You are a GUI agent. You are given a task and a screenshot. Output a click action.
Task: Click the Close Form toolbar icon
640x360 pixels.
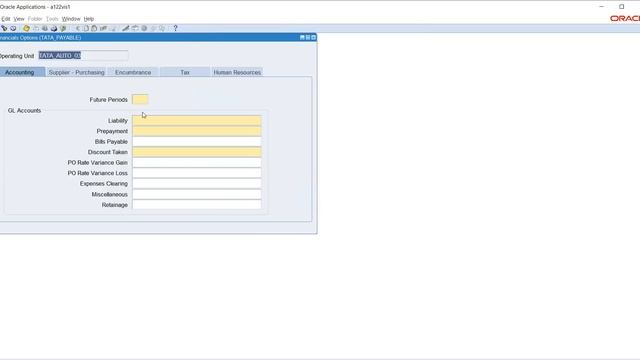(63, 28)
